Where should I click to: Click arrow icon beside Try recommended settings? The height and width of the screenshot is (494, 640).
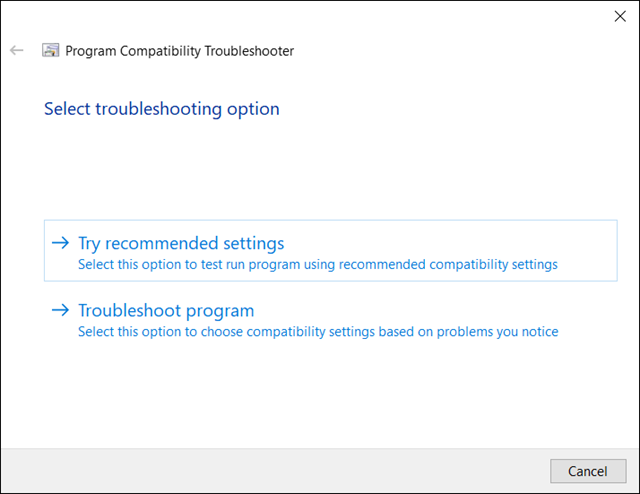[x=60, y=243]
